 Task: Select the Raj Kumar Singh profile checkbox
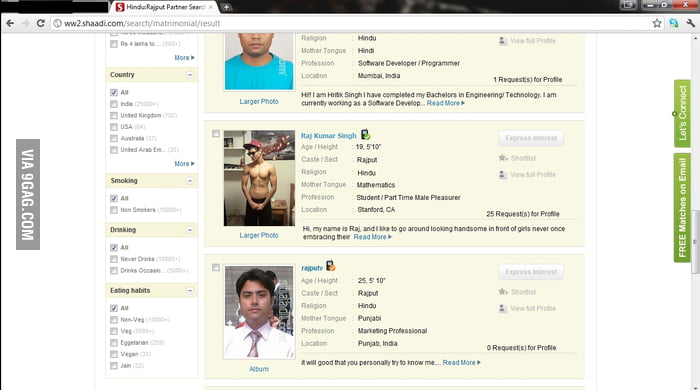216,133
